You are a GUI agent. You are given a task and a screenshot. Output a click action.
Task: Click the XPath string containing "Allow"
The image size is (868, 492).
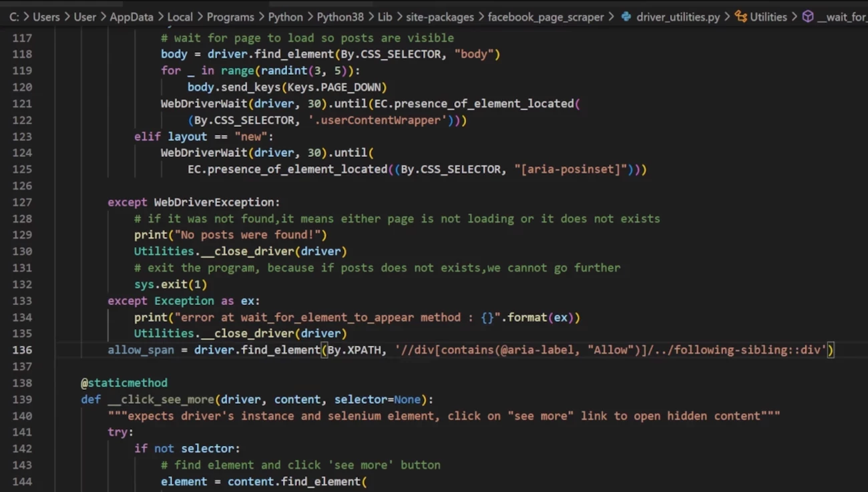coord(611,350)
